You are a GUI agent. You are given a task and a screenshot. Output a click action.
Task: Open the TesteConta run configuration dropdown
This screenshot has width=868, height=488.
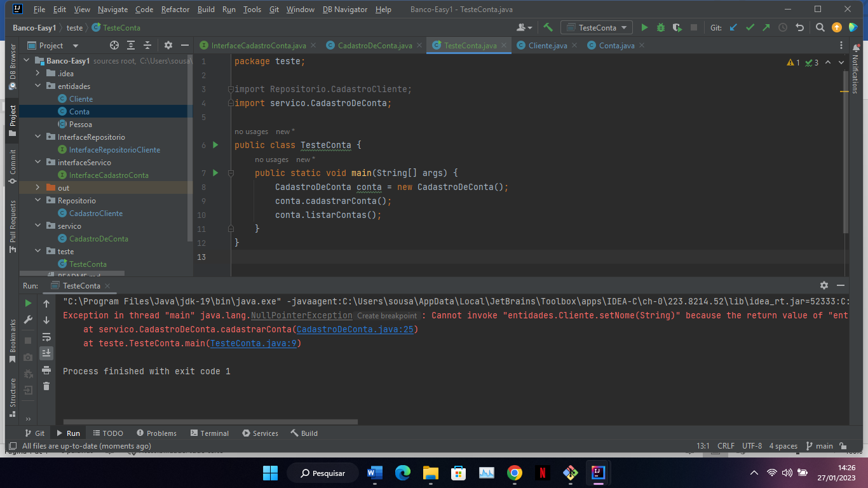pyautogui.click(x=597, y=28)
